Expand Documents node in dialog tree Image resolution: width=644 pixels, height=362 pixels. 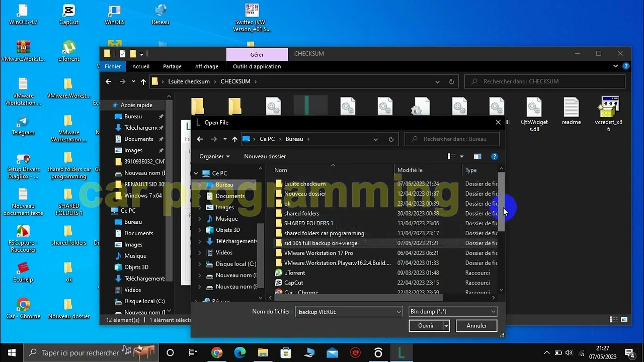pos(200,196)
